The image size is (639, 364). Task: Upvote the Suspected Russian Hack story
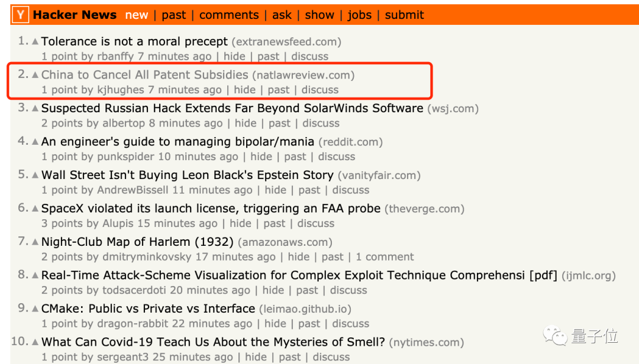coord(35,108)
